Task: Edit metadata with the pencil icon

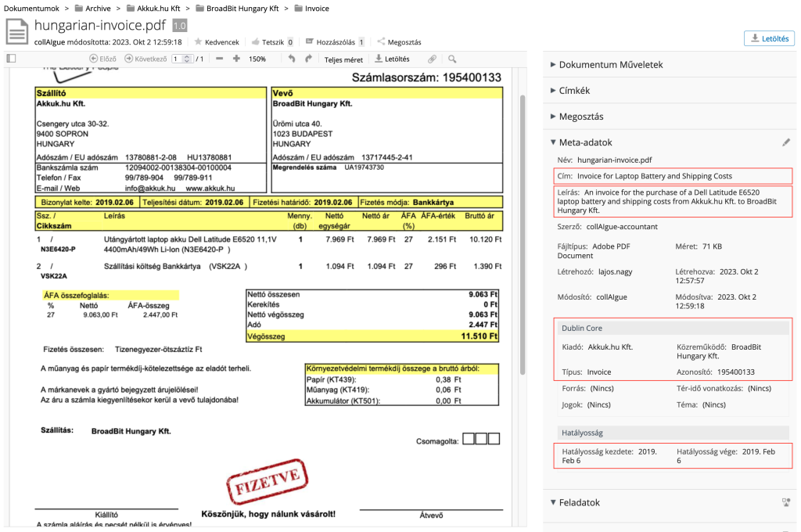Action: point(786,142)
